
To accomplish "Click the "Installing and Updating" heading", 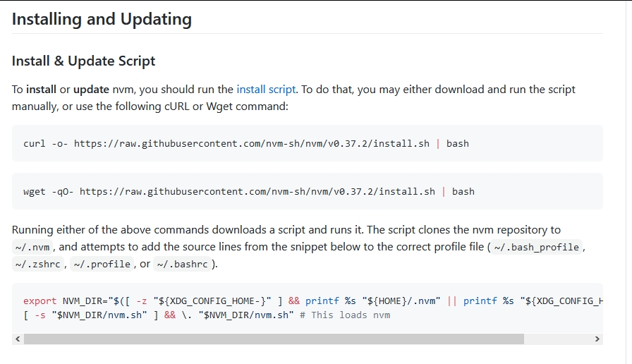I will coord(102,19).
